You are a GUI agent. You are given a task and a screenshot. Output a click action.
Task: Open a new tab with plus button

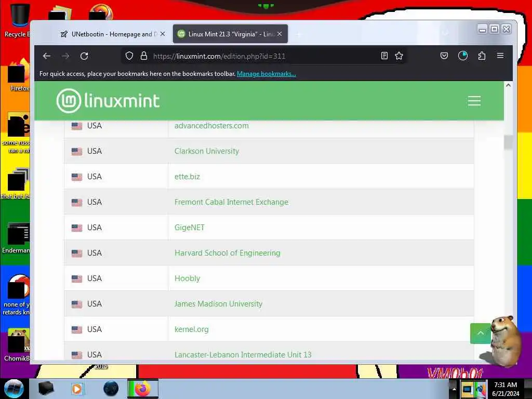click(299, 34)
